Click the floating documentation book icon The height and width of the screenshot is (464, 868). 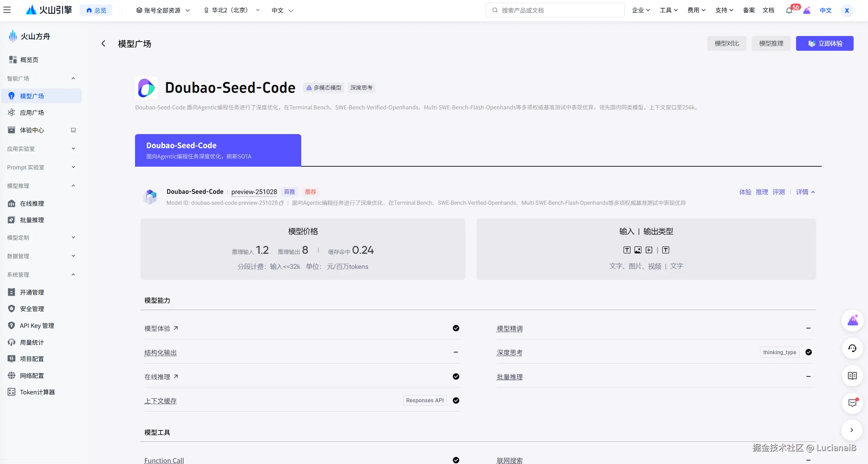coord(852,376)
